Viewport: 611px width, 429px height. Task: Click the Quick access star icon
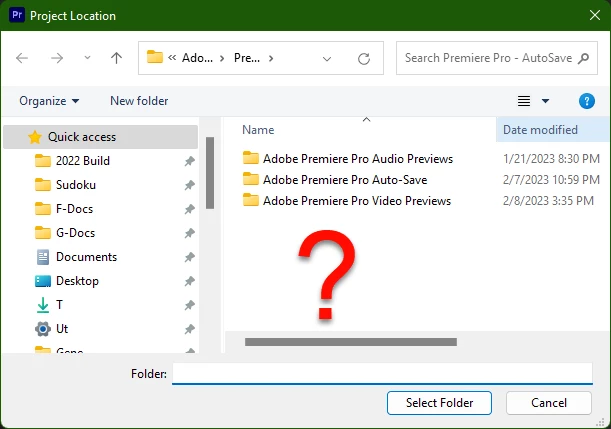pyautogui.click(x=35, y=137)
